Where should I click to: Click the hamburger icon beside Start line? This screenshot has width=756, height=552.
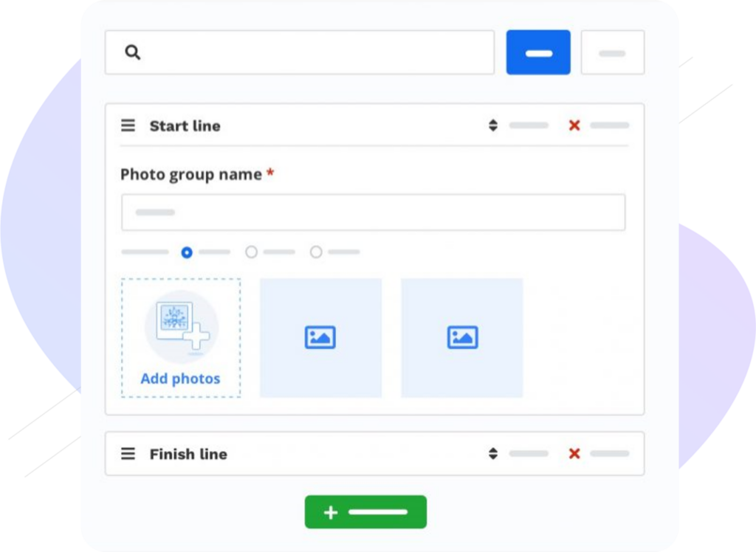click(128, 125)
